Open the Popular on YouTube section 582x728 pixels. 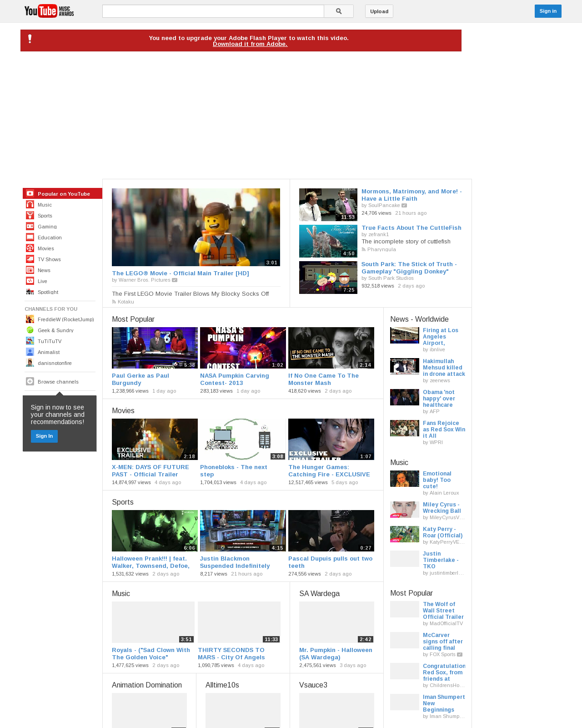coord(62,193)
